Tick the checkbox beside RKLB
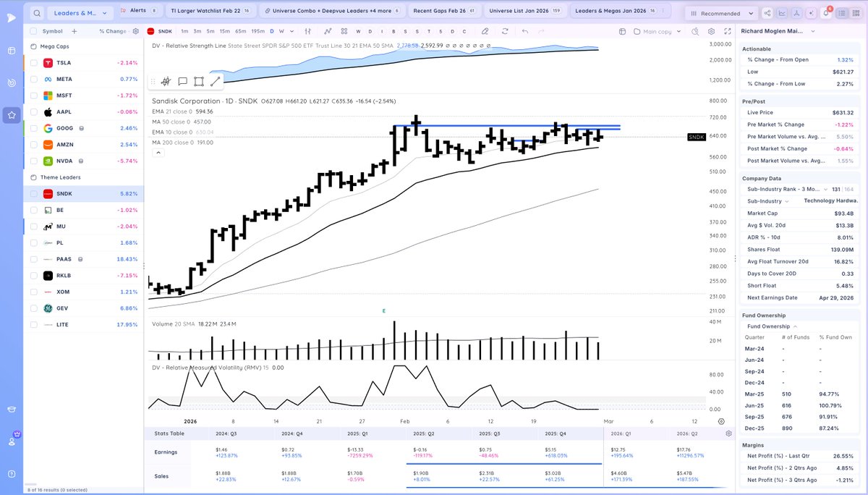This screenshot has width=868, height=495. tap(34, 275)
